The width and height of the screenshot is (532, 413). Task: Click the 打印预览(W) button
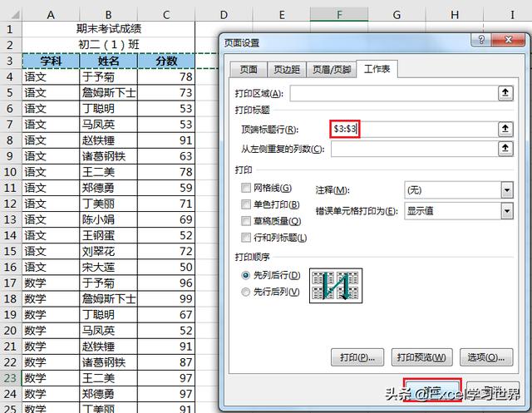click(421, 357)
